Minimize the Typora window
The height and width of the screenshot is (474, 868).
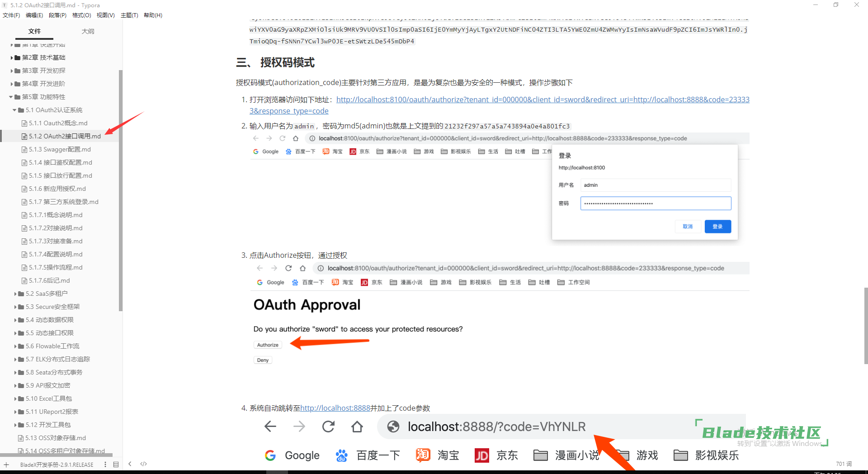point(816,5)
